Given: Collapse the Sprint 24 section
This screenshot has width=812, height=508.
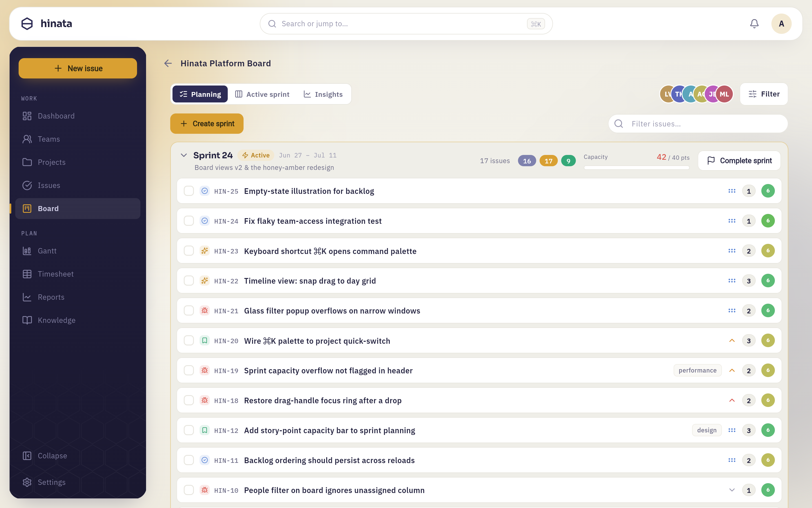Looking at the screenshot, I should coord(184,155).
